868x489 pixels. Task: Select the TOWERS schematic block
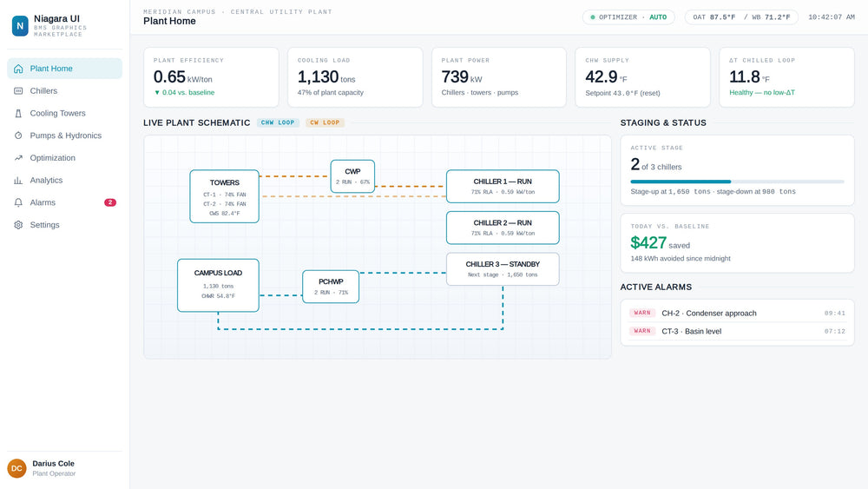pyautogui.click(x=224, y=196)
